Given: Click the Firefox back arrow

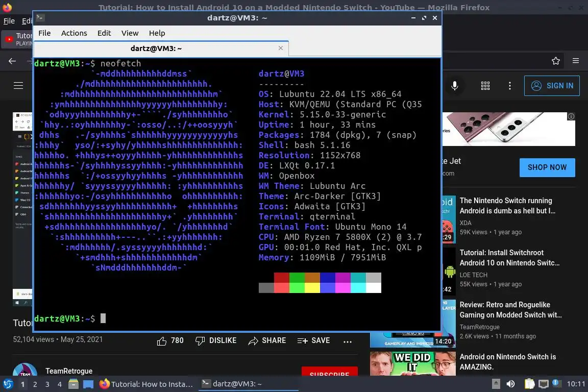Looking at the screenshot, I should (12, 61).
